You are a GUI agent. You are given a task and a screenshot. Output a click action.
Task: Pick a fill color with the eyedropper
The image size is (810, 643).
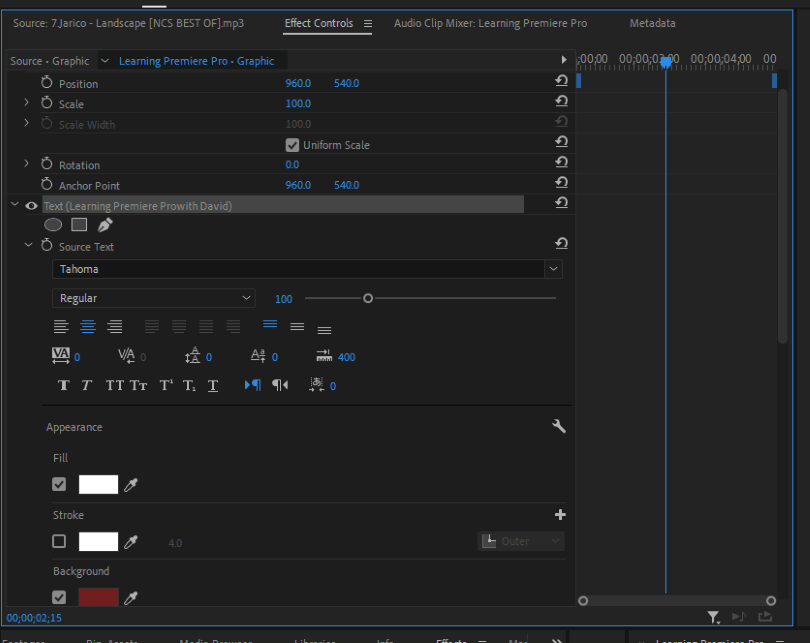point(130,484)
